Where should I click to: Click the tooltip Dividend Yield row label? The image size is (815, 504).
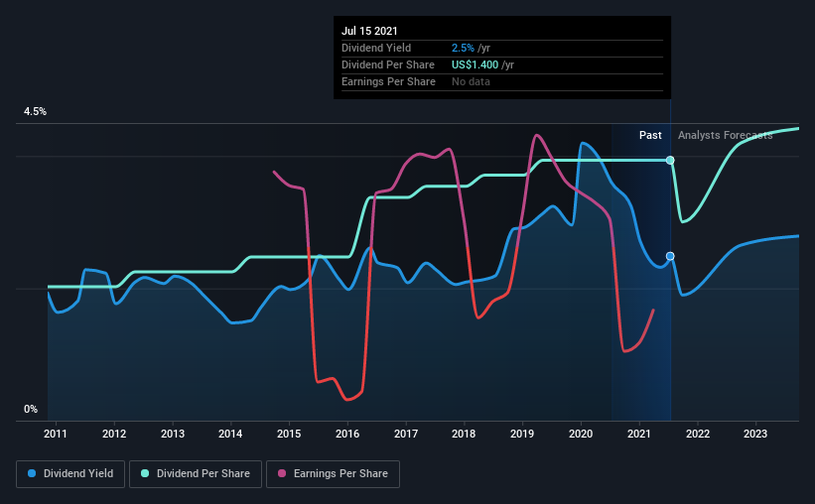click(376, 48)
